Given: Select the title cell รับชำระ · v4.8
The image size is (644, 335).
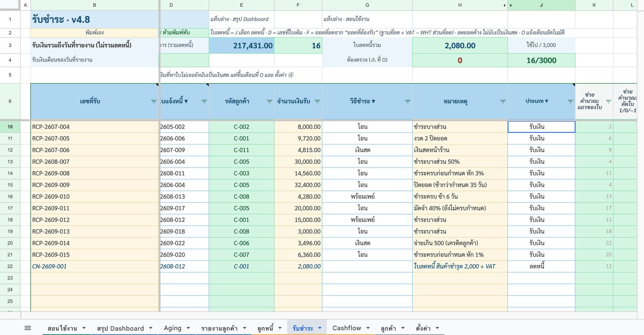Looking at the screenshot, I should click(95, 19).
